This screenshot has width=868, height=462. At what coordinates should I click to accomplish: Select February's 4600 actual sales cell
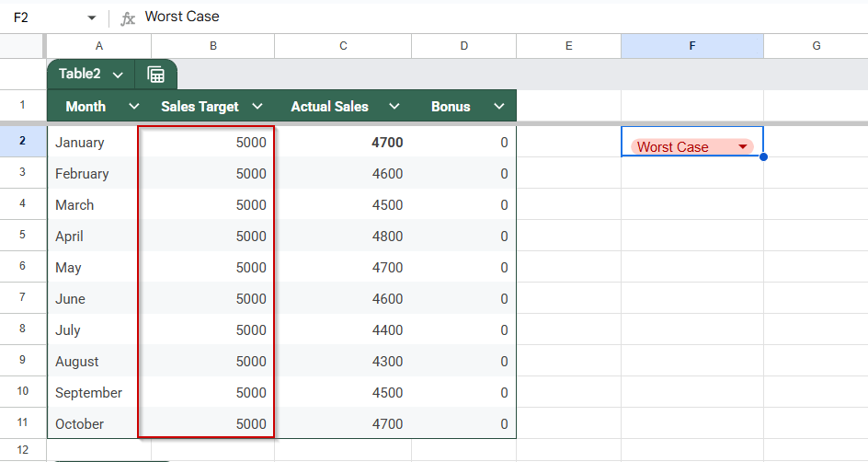[x=343, y=173]
